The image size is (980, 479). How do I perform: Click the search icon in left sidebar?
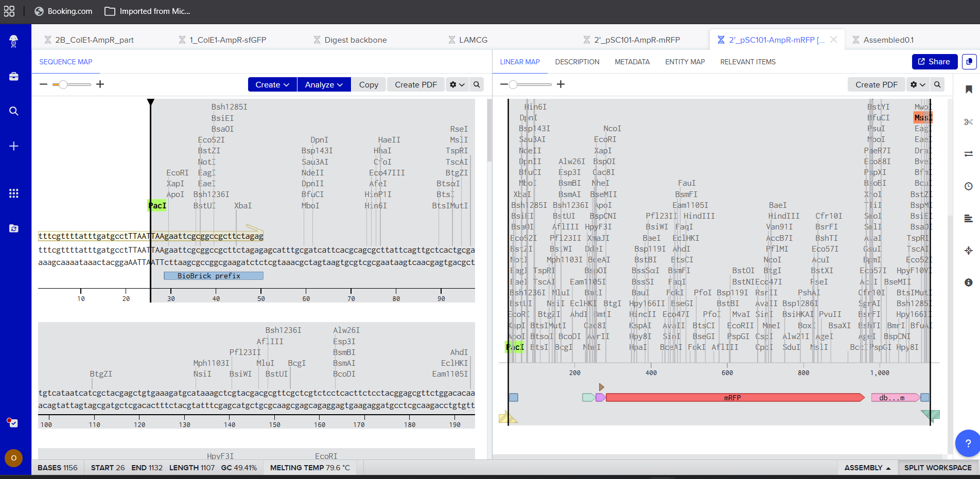click(14, 111)
